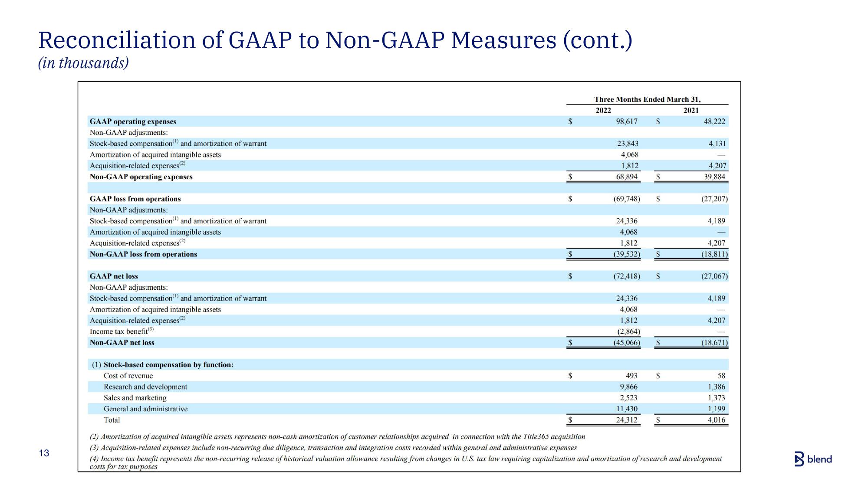The width and height of the screenshot is (868, 488).
Task: Click footnote (4) about income tax benefit
Action: coord(406,463)
